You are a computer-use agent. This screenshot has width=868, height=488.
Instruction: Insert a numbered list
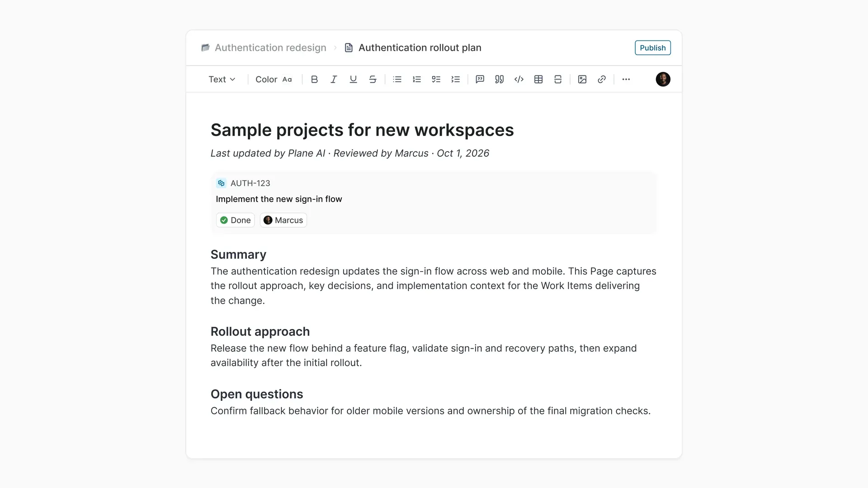(x=416, y=80)
